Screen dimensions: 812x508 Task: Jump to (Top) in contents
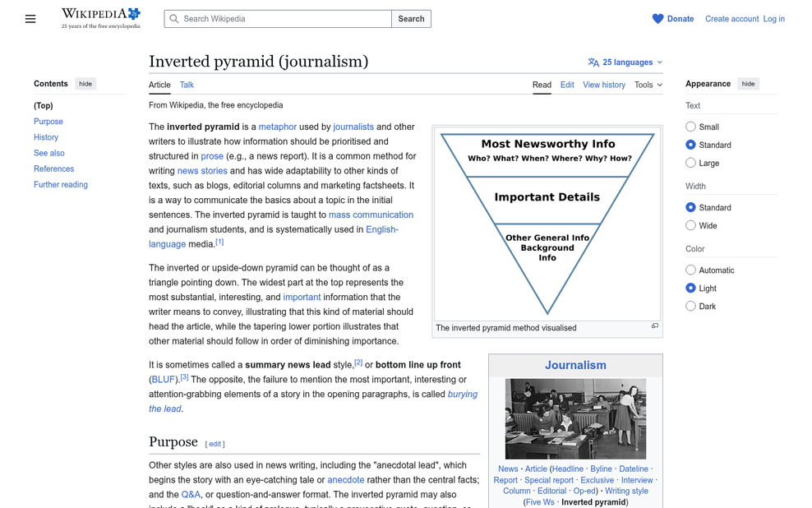44,106
